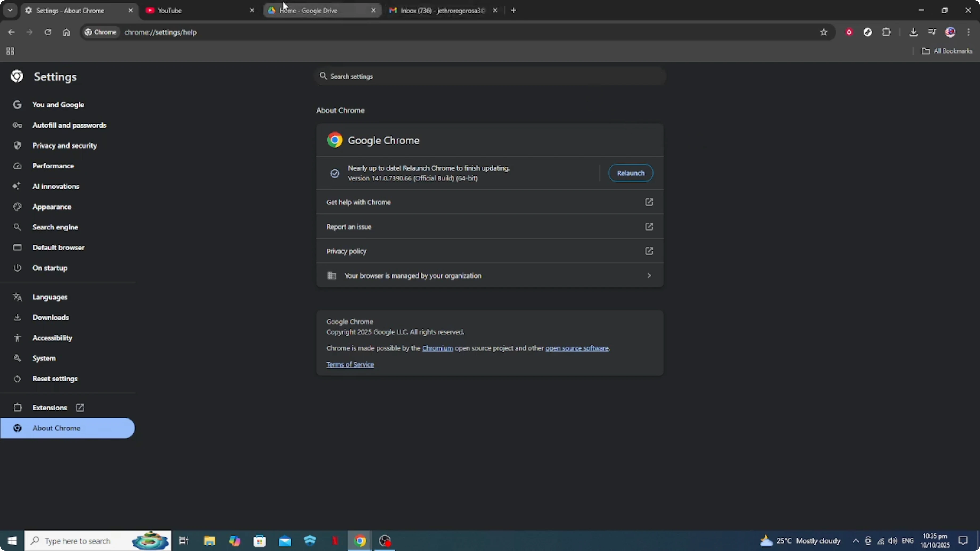Open Chrome downloads toolbar icon
The image size is (980, 551).
913,32
